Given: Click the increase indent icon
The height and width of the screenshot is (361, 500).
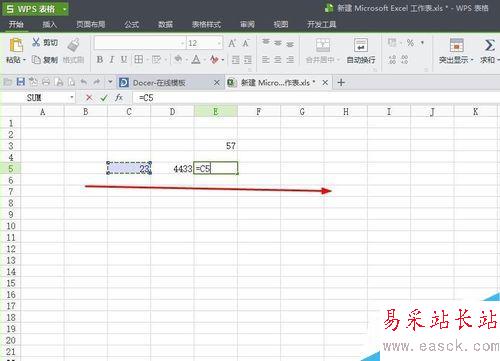Looking at the screenshot, I should (x=248, y=60).
